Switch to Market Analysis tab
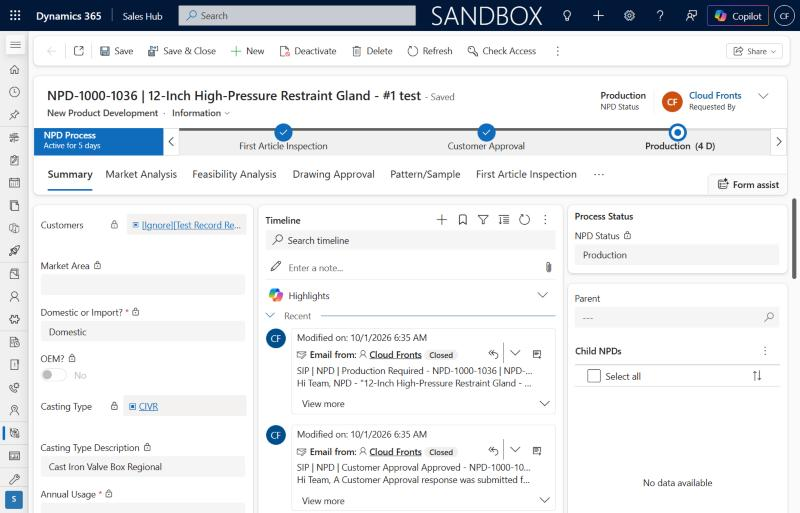Screen dimensions: 800x513 point(141,174)
